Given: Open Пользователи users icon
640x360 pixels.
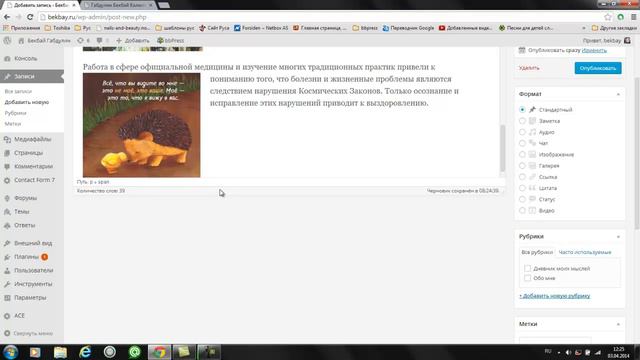Looking at the screenshot, I should coord(7,270).
